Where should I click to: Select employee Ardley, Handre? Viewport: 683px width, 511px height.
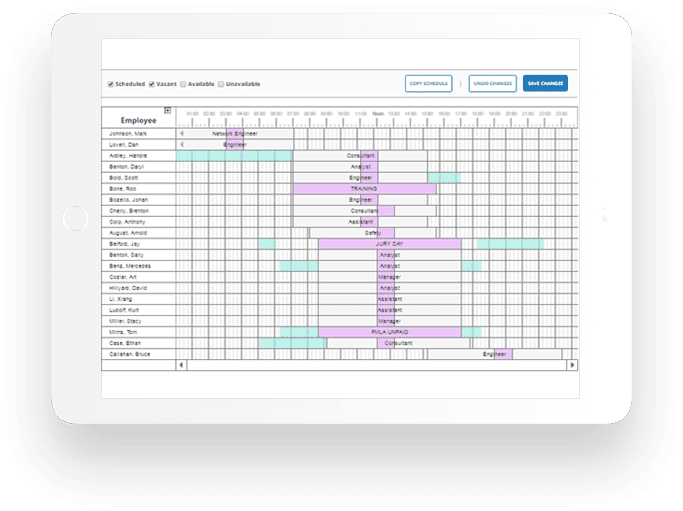[x=128, y=156]
